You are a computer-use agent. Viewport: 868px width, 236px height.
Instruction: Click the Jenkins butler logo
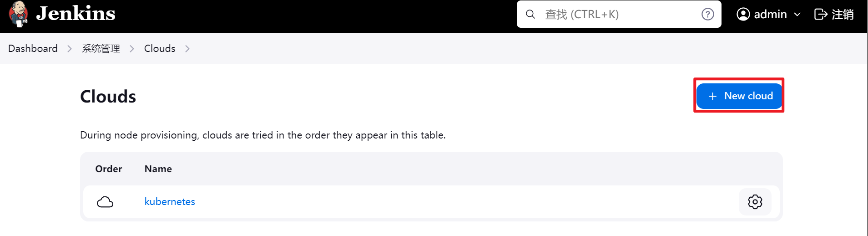18,14
